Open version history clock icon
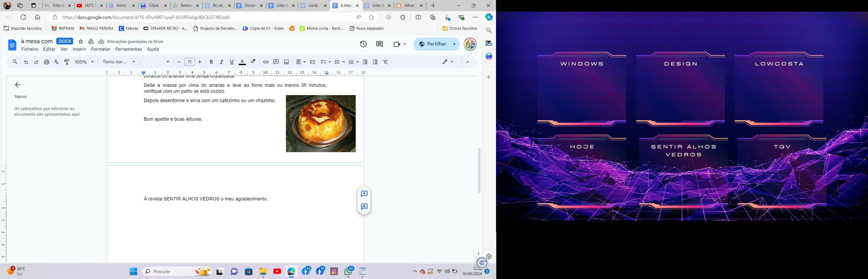Screen dimensions: 868x279 (363, 44)
